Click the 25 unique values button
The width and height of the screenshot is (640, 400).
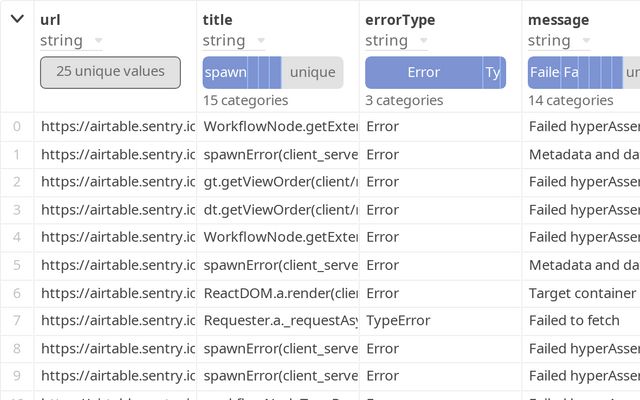pyautogui.click(x=110, y=72)
